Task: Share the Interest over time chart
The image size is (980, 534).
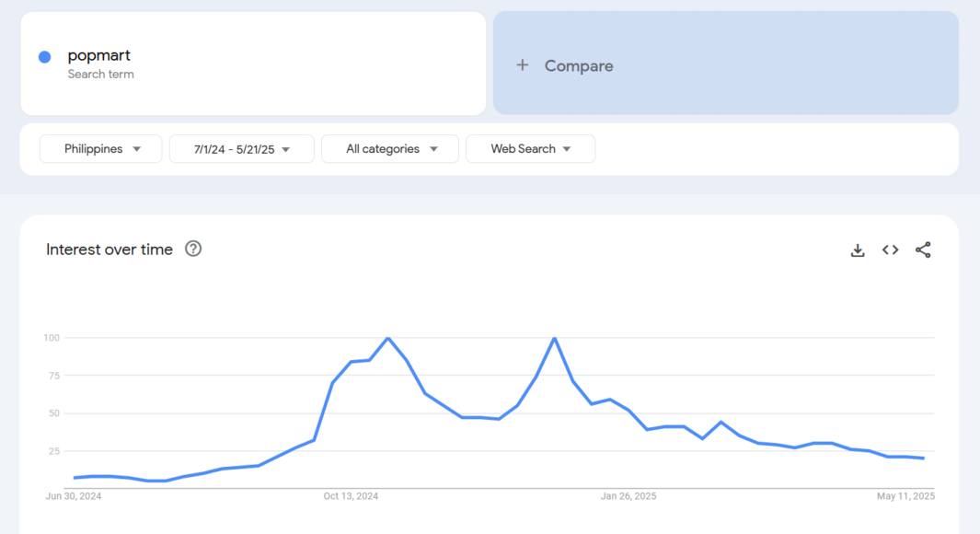Action: pos(923,250)
